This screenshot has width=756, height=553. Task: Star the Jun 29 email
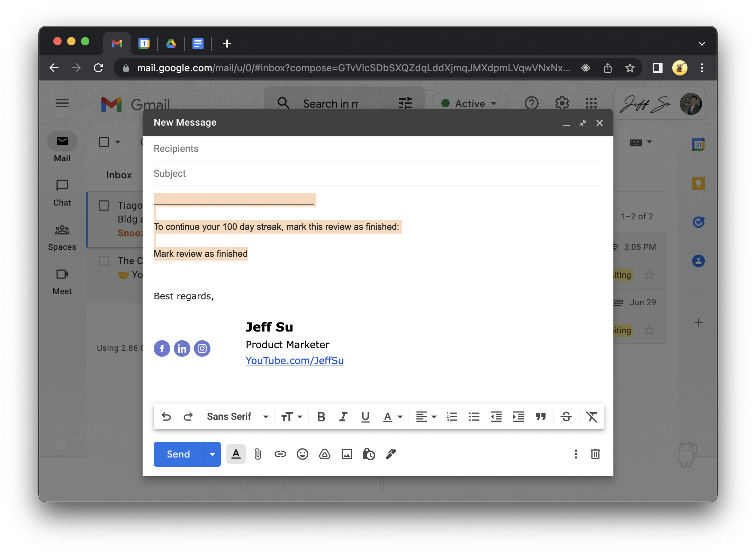tap(649, 330)
